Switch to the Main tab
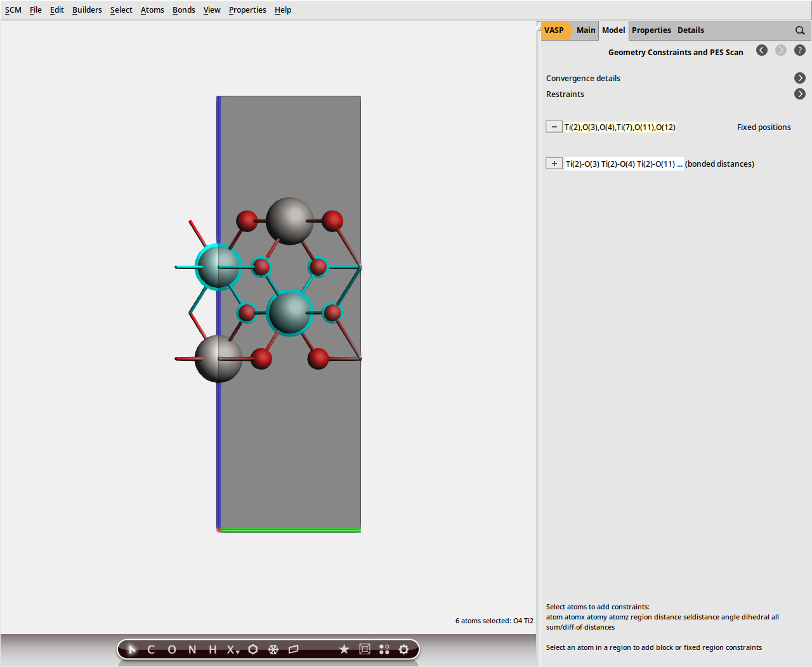 click(x=586, y=30)
